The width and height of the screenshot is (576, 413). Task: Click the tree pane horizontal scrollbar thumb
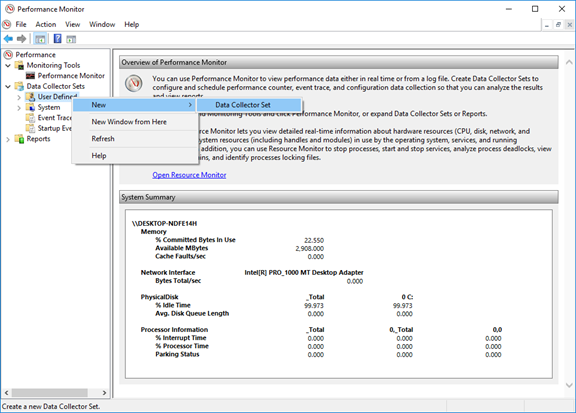click(x=50, y=393)
